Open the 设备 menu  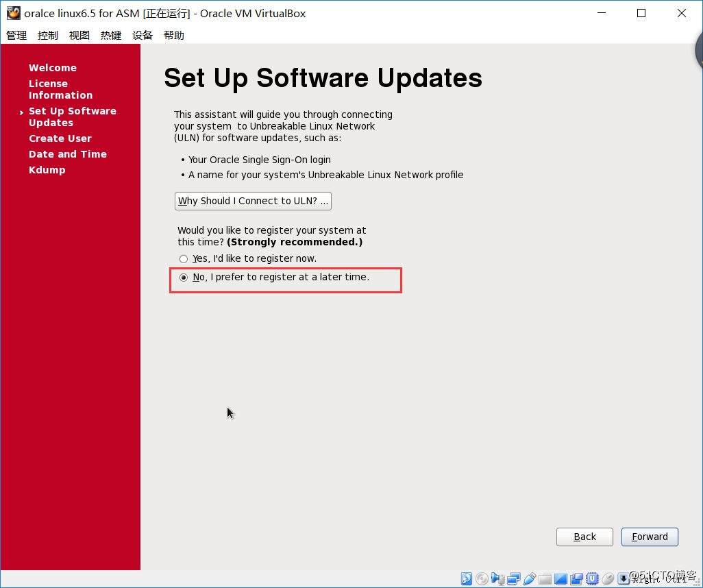[142, 35]
